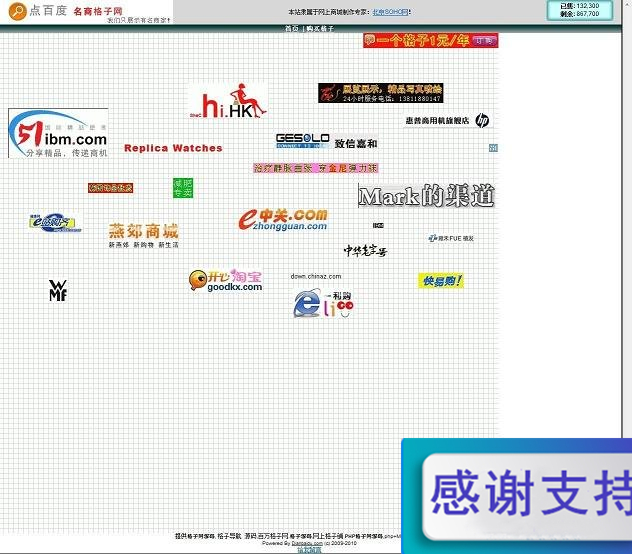Click the down.chinaz.com text link

pyautogui.click(x=316, y=276)
